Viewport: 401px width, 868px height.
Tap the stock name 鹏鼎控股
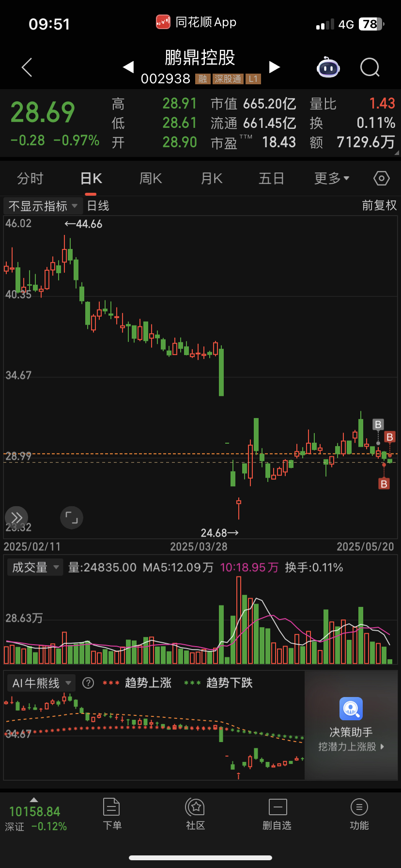tap(200, 58)
